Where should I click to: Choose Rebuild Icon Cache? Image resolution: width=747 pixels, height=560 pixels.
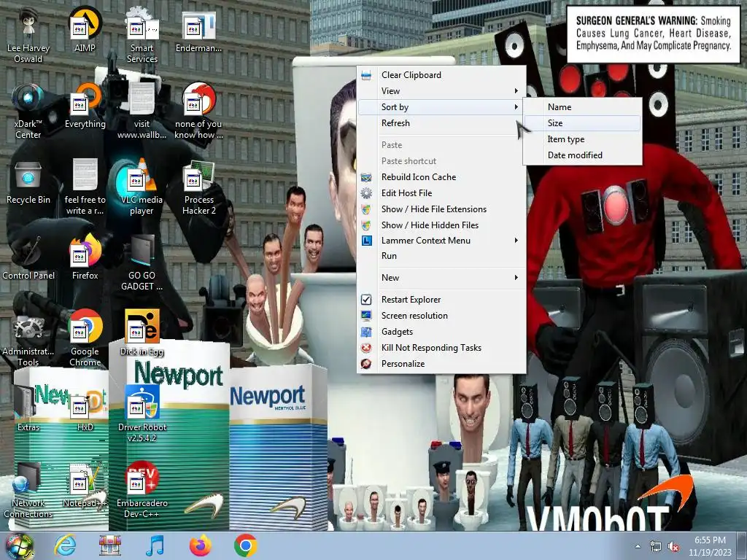coord(441,177)
